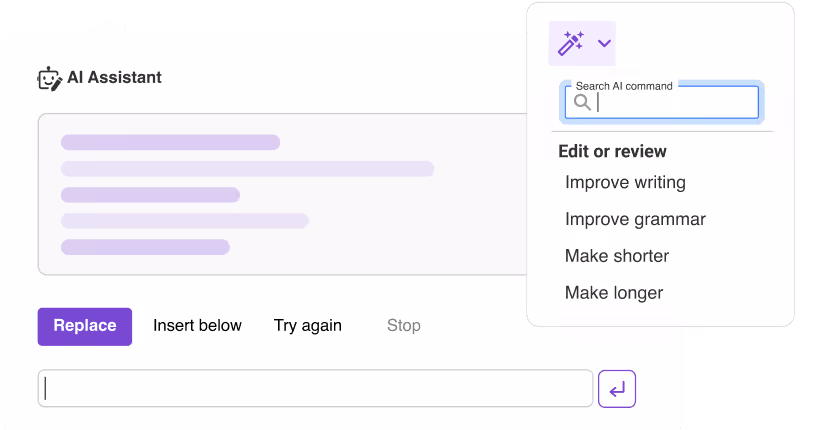The image size is (815, 430).
Task: Hit Try again to regenerate
Action: (308, 326)
